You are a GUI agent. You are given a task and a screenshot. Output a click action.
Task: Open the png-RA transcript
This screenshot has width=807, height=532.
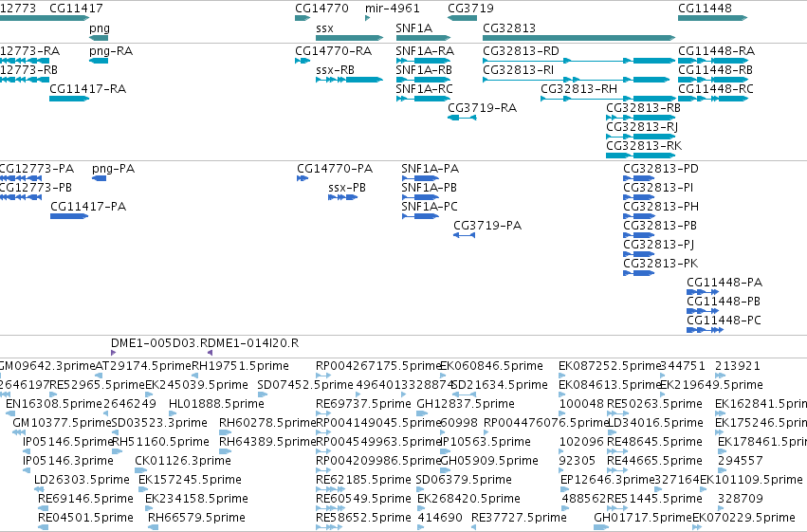[99, 61]
